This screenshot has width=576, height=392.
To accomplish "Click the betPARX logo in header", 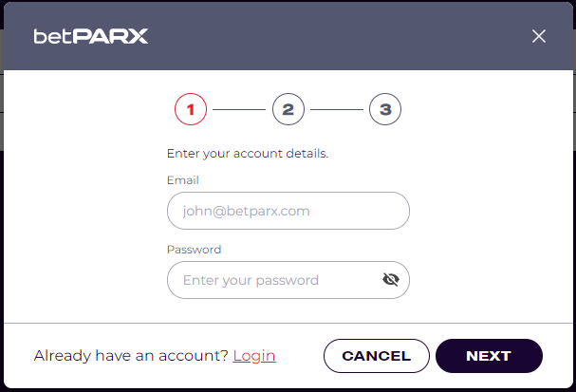I will [91, 36].
